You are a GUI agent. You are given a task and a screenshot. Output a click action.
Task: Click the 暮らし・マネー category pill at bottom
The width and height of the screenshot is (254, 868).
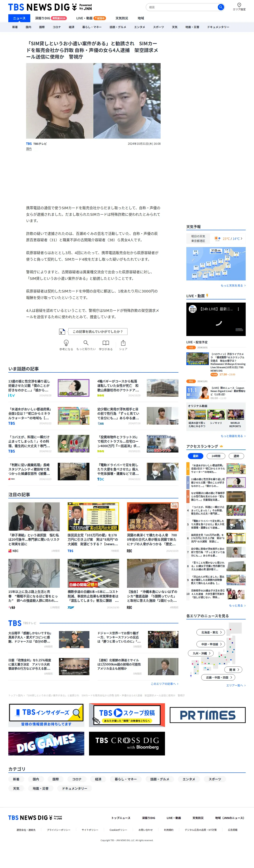[x=126, y=779]
